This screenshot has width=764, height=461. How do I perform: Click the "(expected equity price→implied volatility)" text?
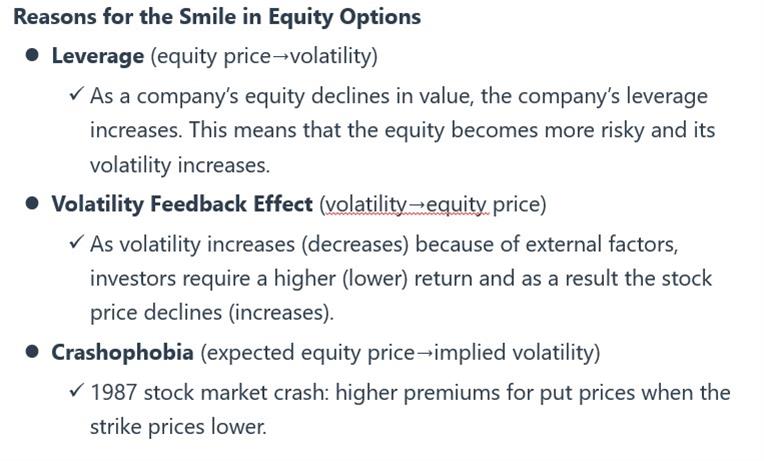(400, 353)
